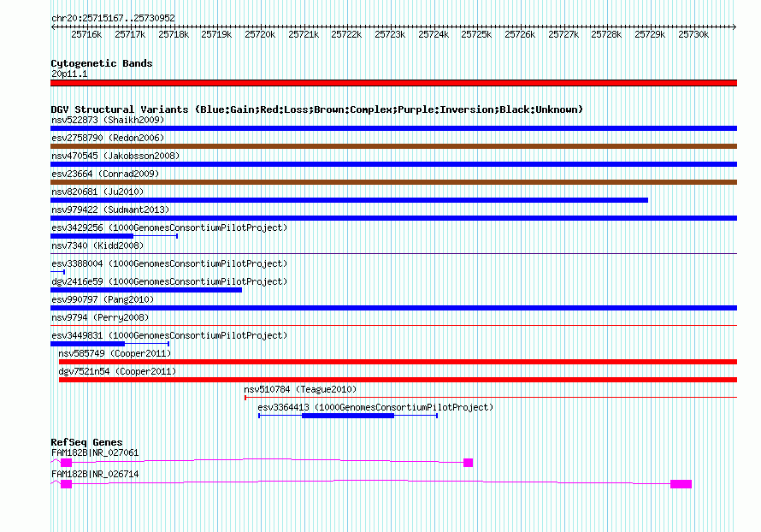Click the blue bar under nsv979422
The width and height of the screenshot is (761, 532).
click(393, 218)
